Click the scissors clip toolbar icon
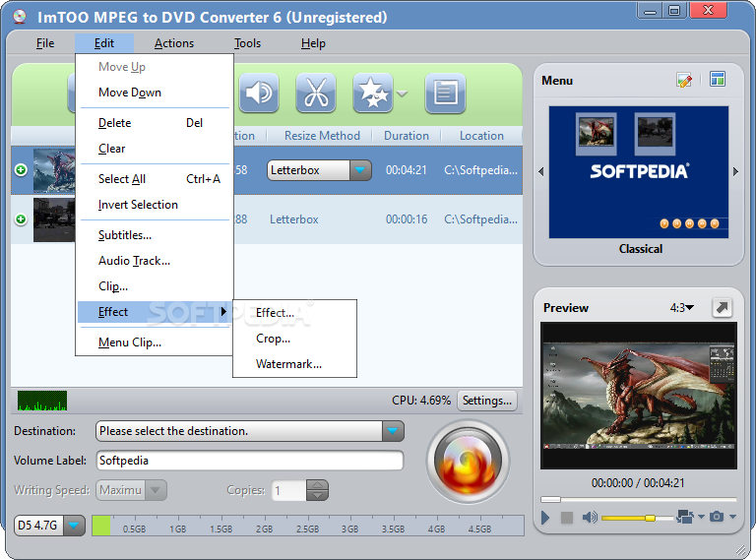 [x=316, y=93]
